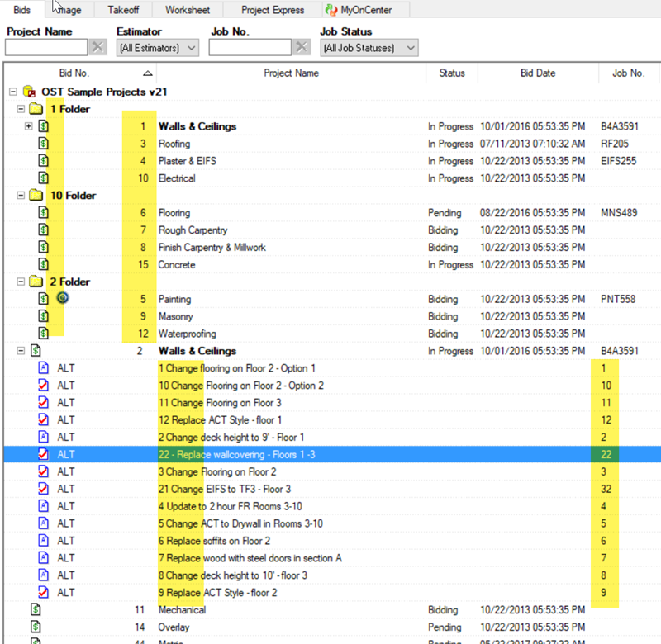Click checked icon for 22 Replace wallcovering
The image size is (661, 644).
44,454
